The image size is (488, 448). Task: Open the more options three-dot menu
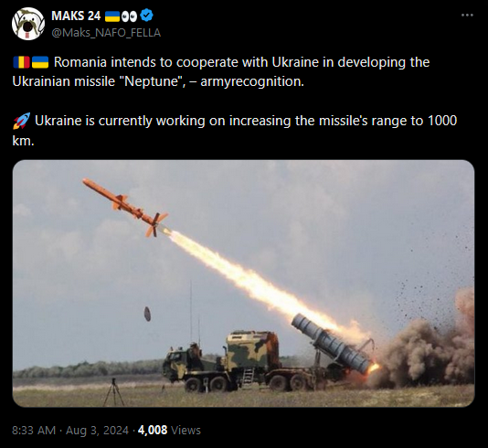point(467,15)
